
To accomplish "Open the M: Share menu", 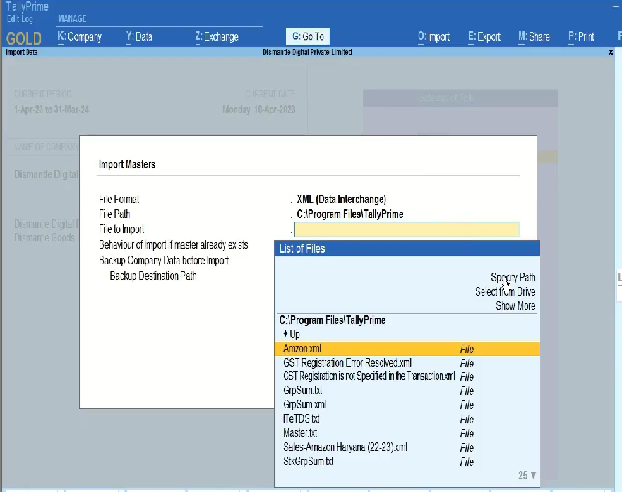I will 534,37.
